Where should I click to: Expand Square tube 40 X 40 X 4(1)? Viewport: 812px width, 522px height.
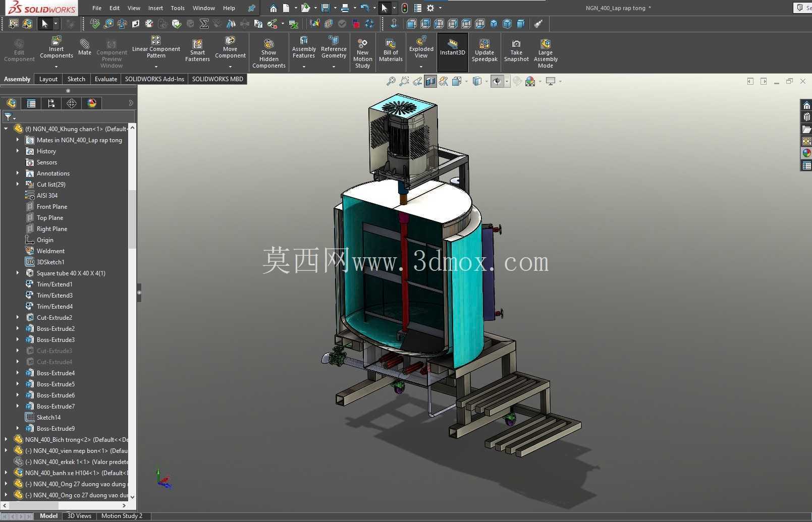point(18,273)
